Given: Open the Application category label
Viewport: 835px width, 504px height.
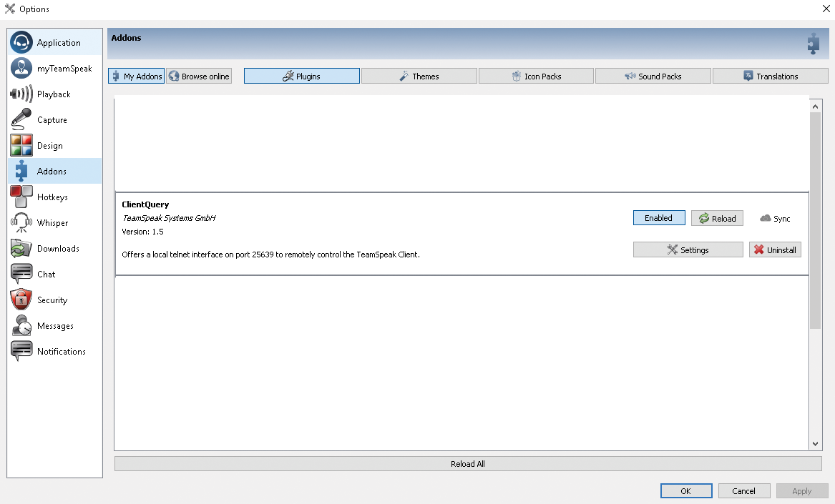Looking at the screenshot, I should (x=59, y=43).
